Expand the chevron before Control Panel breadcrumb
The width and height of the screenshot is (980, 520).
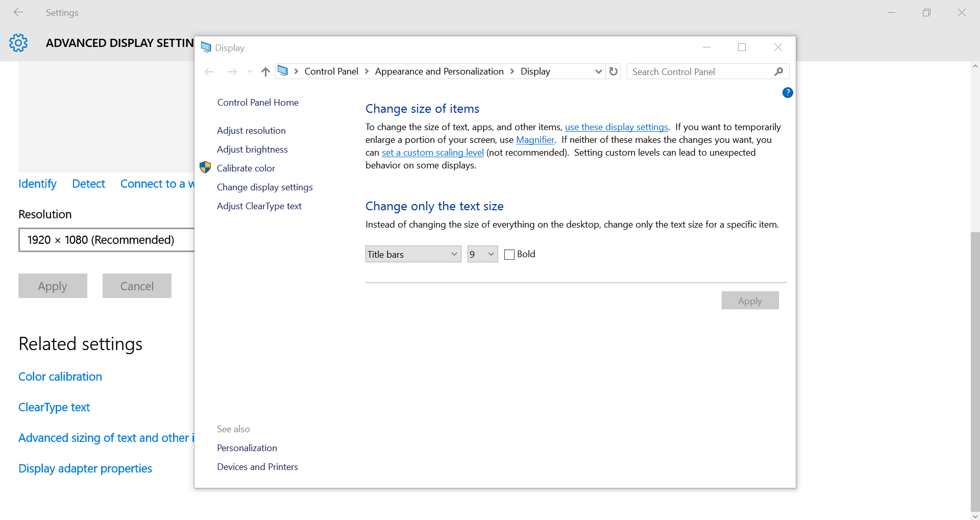pos(296,71)
